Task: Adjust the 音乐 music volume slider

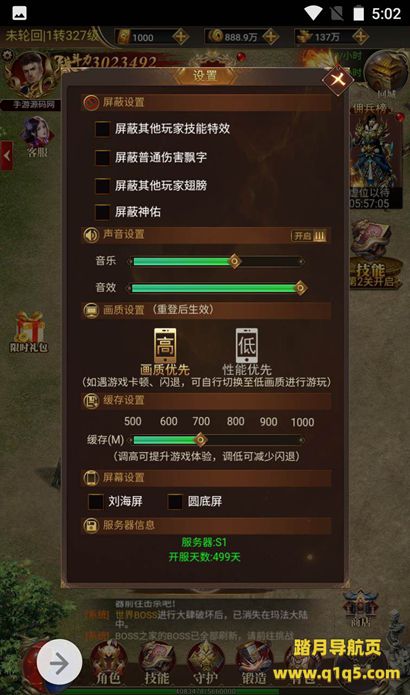Action: coord(216,262)
